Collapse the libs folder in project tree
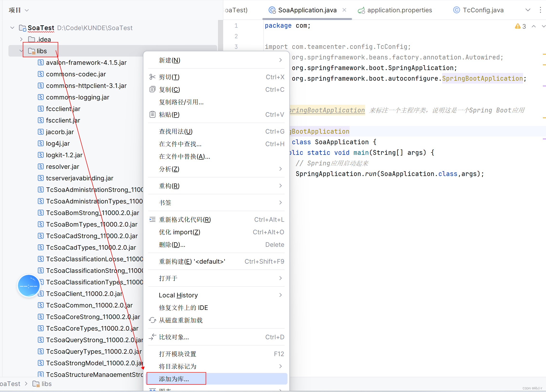The height and width of the screenshot is (392, 546). click(x=21, y=51)
